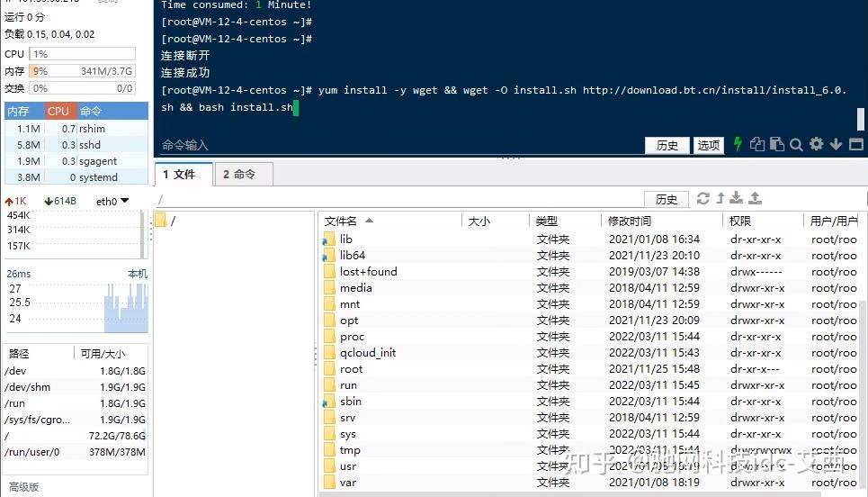Click the fullscreen window icon in terminal toolbar
This screenshot has height=497, width=868.
tap(855, 145)
